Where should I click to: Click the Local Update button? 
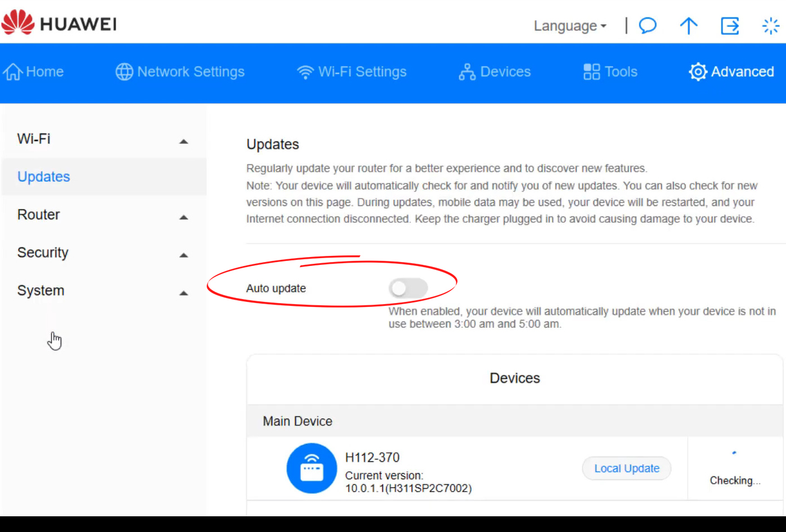[627, 468]
